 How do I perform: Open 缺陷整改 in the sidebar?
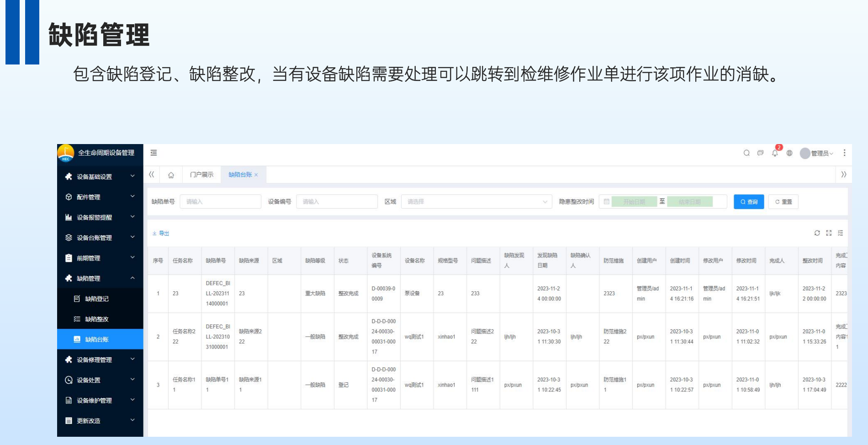pos(100,319)
